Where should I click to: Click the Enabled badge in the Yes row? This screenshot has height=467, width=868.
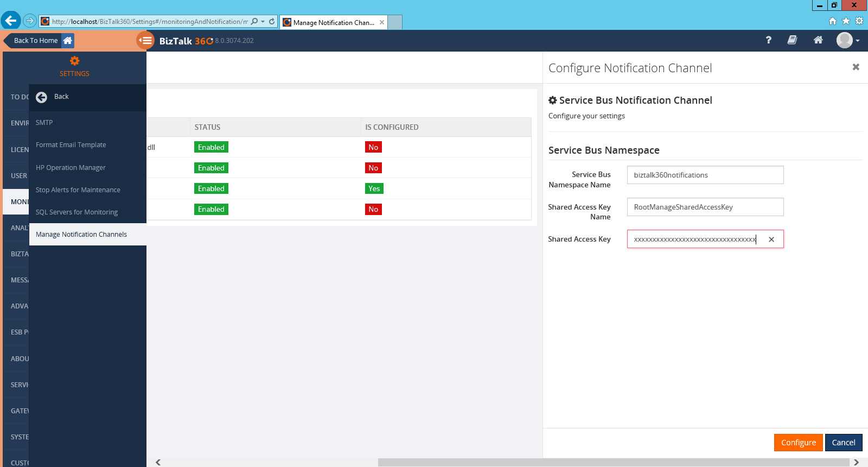[x=211, y=188]
